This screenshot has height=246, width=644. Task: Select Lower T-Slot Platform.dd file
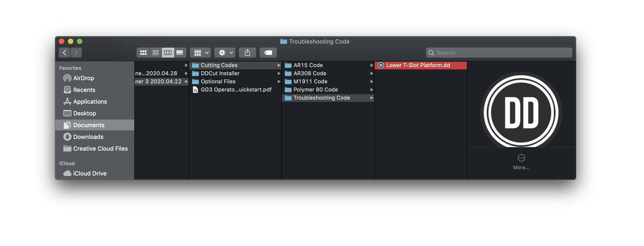pos(418,65)
